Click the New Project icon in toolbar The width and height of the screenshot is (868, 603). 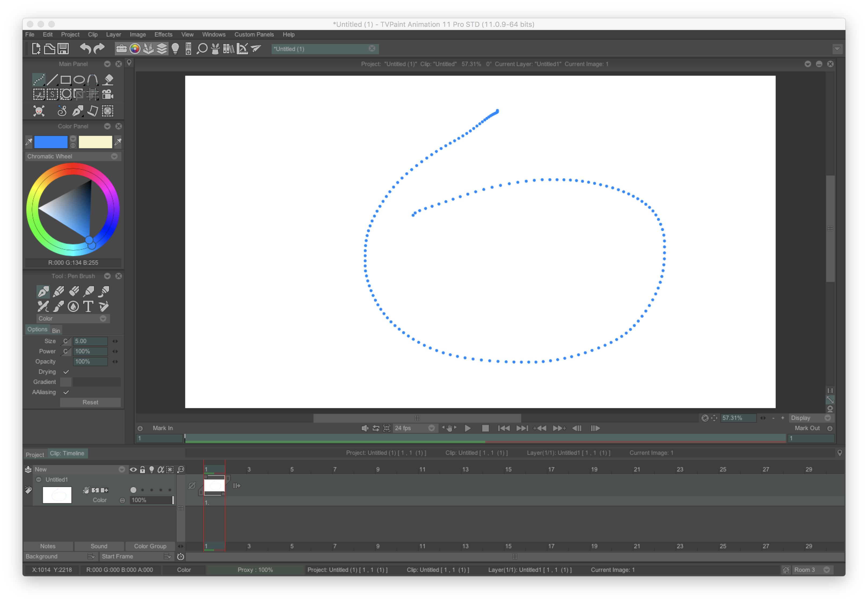[36, 49]
